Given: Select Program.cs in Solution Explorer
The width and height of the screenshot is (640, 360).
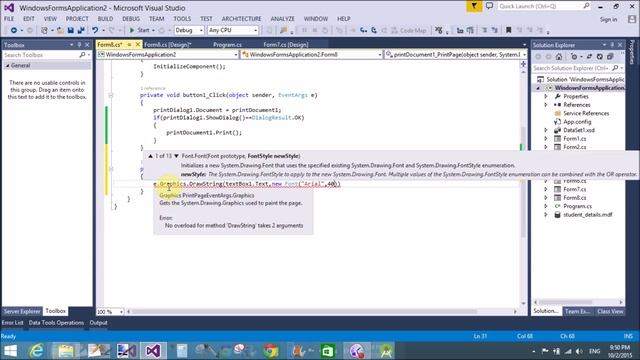Looking at the screenshot, I should pos(577,206).
